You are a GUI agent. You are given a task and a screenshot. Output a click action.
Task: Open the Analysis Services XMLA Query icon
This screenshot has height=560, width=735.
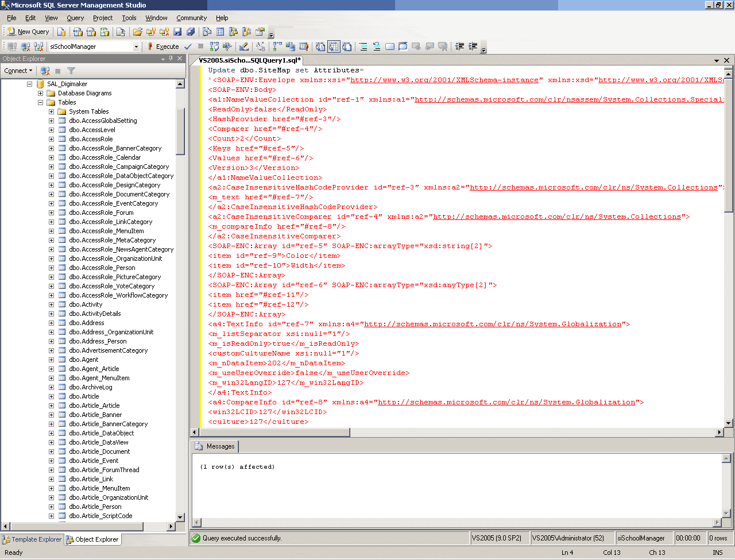click(x=105, y=32)
